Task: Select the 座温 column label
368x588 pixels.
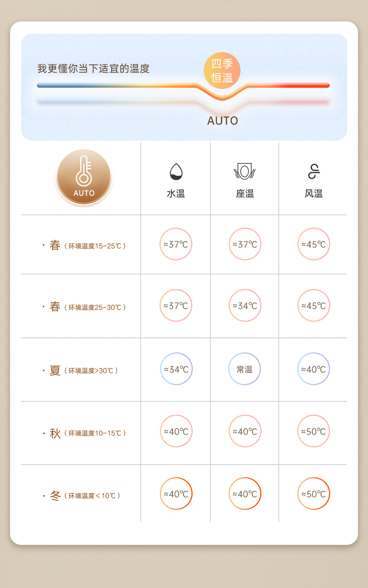Action: click(x=245, y=194)
